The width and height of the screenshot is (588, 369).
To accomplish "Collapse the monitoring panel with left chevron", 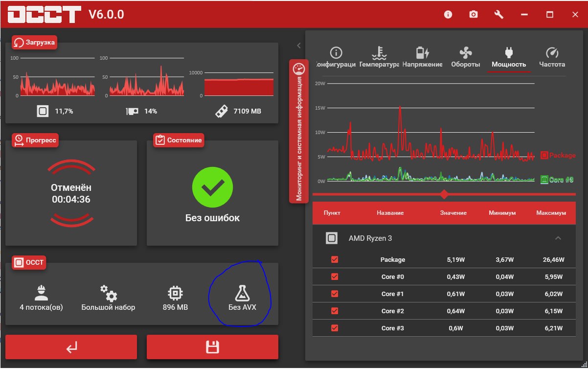I will pyautogui.click(x=298, y=46).
